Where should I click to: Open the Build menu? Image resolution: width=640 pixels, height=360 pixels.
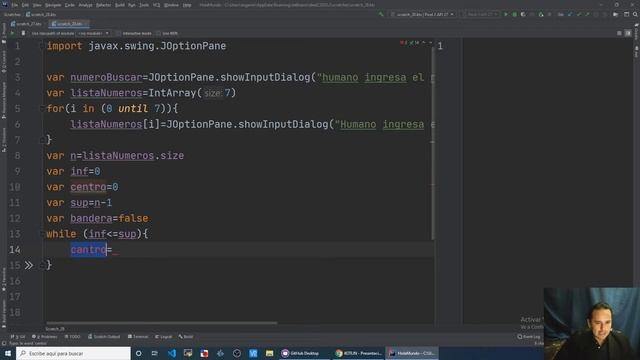click(120, 5)
